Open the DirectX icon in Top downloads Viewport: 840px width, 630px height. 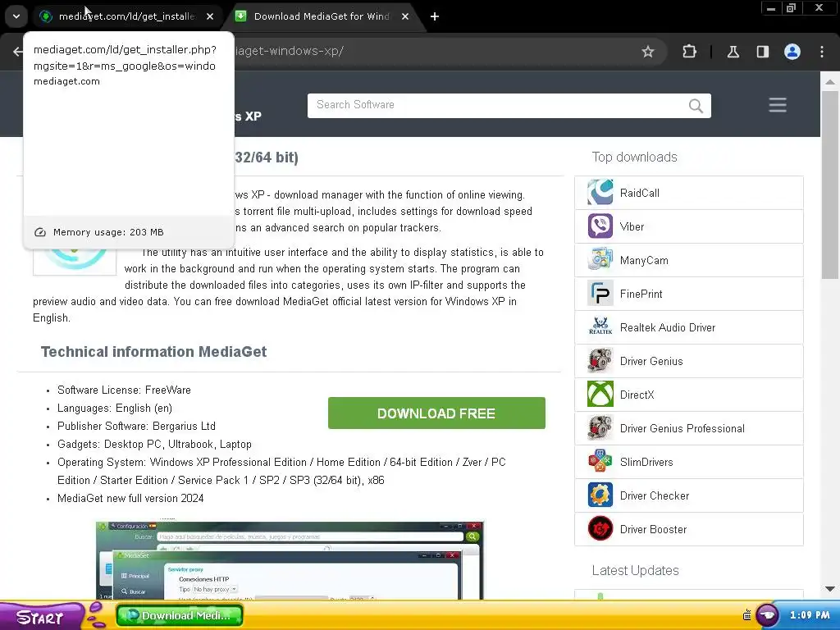(x=600, y=395)
